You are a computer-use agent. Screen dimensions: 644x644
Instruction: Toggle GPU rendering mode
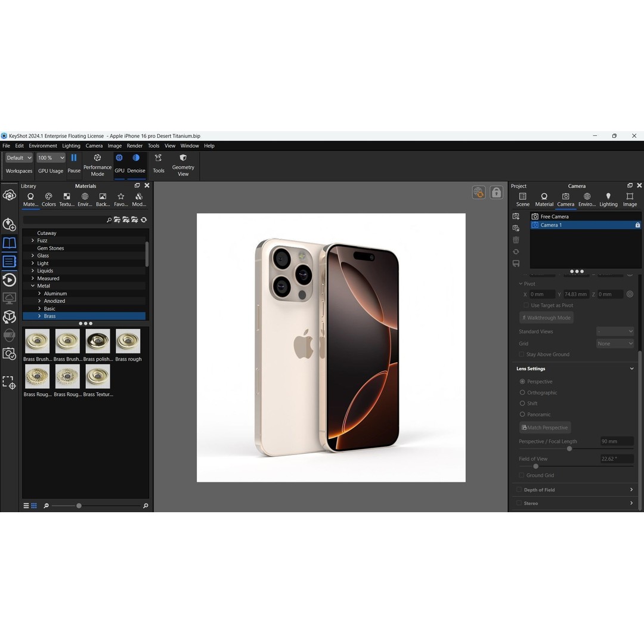coord(119,163)
